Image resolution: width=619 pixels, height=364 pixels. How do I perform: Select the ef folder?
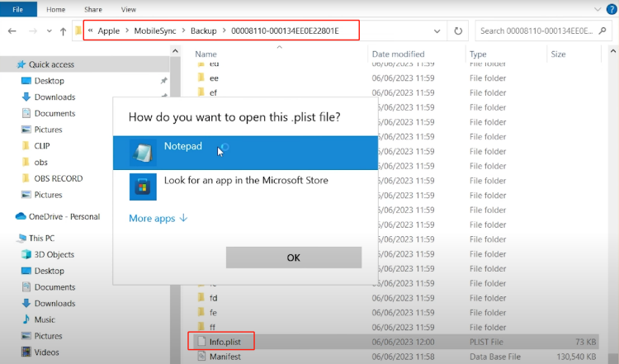click(213, 92)
